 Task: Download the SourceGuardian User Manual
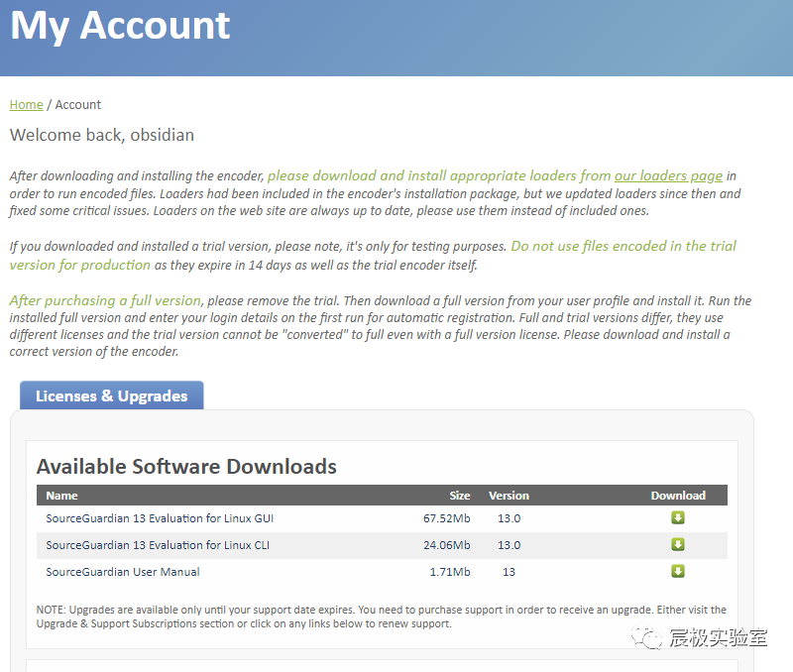point(678,571)
